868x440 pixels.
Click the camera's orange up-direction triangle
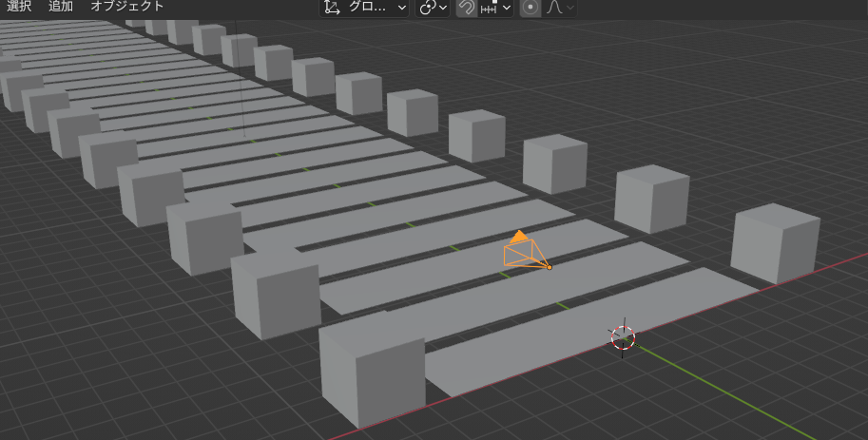(519, 237)
